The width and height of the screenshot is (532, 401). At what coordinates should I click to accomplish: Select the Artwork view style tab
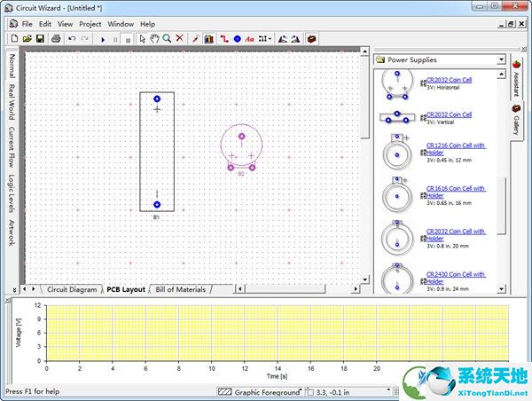12,232
